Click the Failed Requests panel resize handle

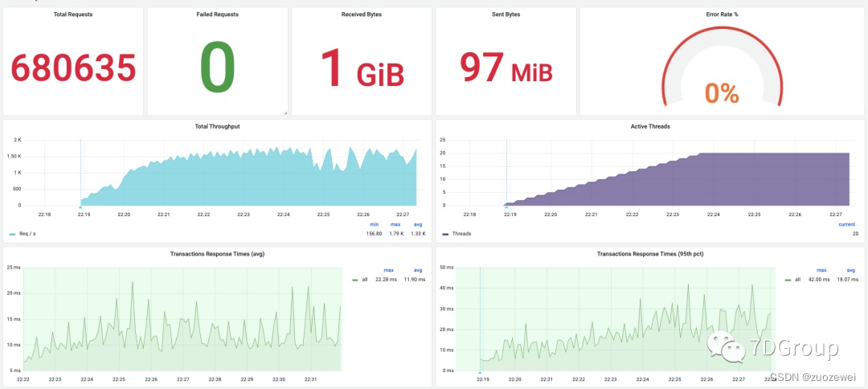point(285,113)
